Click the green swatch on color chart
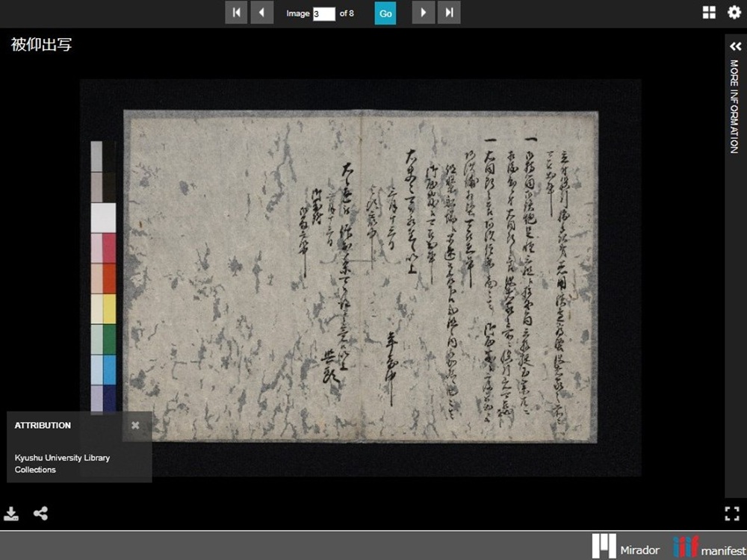 tap(109, 339)
